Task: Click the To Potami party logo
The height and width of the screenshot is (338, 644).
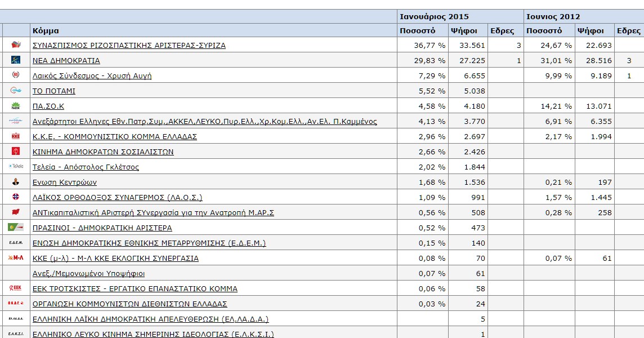Action: (x=16, y=90)
